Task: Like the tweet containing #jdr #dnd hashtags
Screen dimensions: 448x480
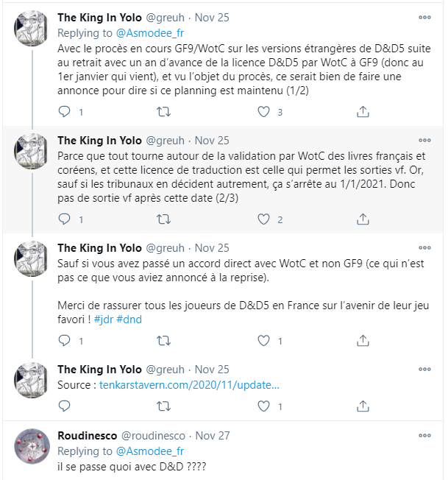Action: pyautogui.click(x=264, y=340)
